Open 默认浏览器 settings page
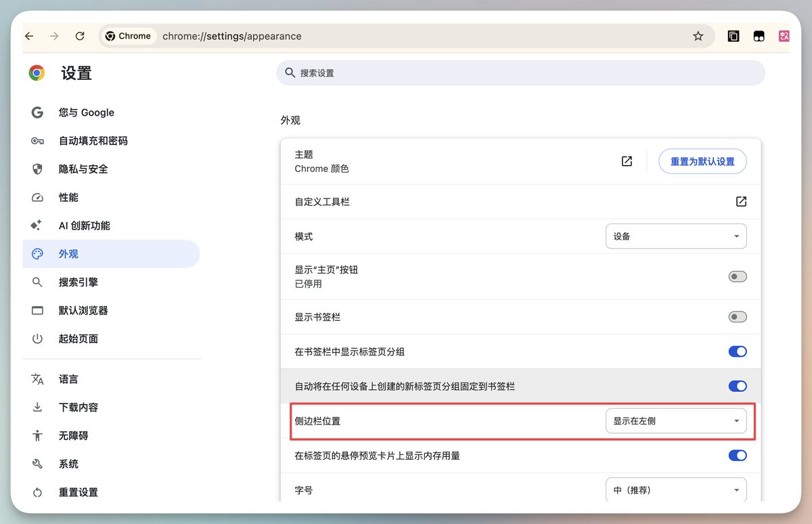This screenshot has height=524, width=812. tap(83, 311)
